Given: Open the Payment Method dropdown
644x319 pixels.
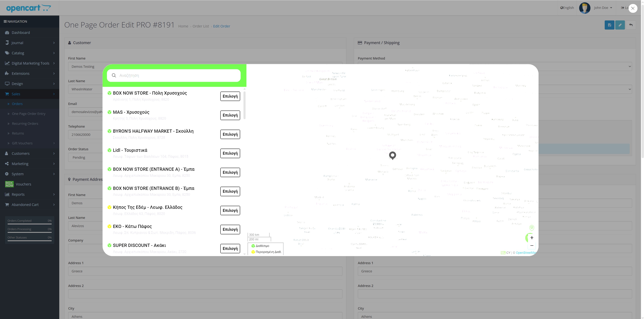Looking at the screenshot, I should pos(495,66).
